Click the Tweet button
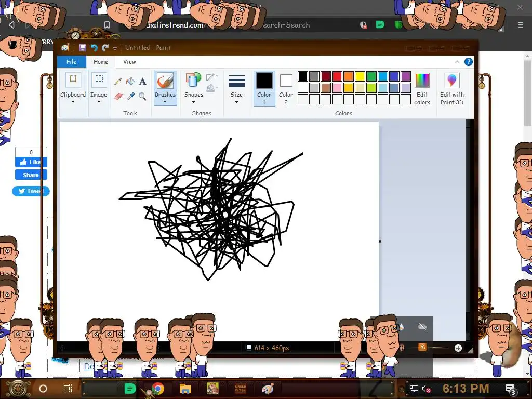 click(31, 191)
